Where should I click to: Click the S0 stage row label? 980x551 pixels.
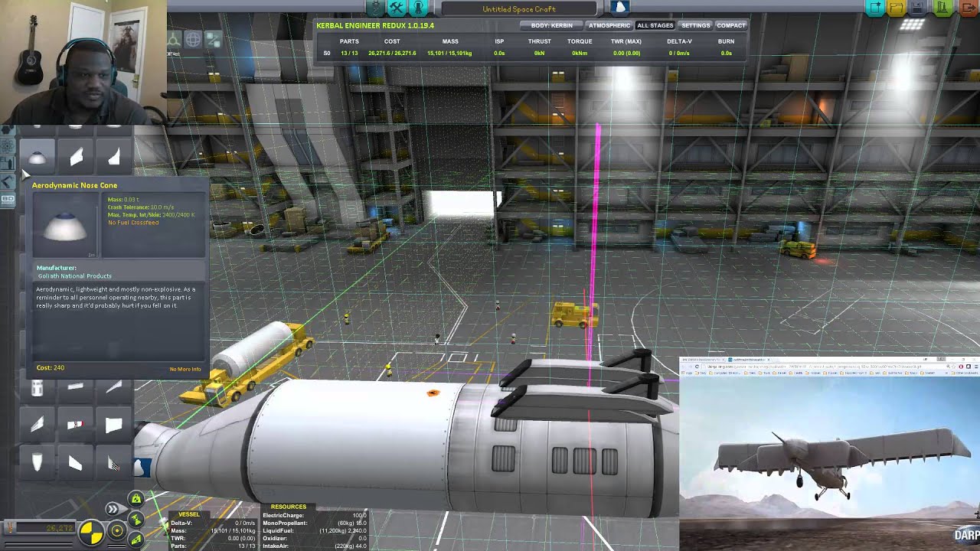[327, 54]
